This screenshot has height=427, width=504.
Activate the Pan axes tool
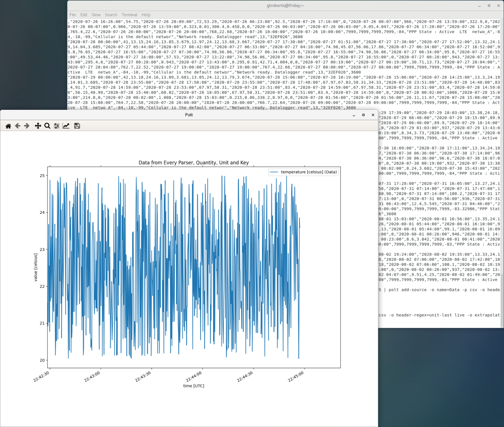(38, 126)
